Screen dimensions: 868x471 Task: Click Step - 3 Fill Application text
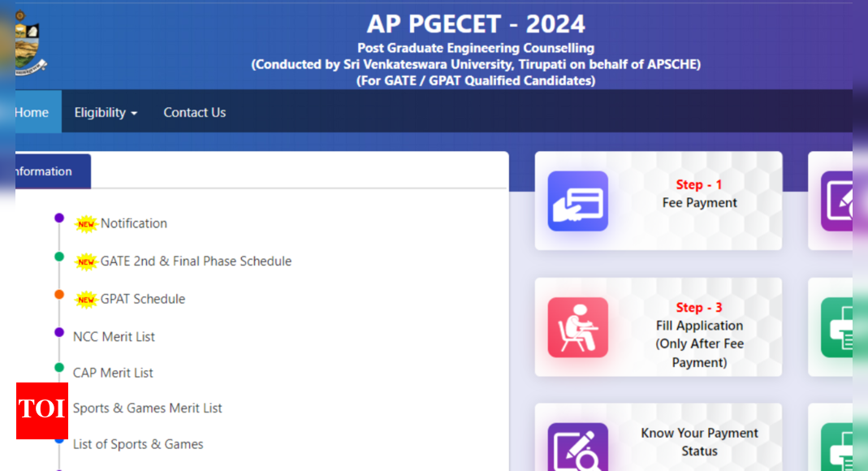click(699, 335)
